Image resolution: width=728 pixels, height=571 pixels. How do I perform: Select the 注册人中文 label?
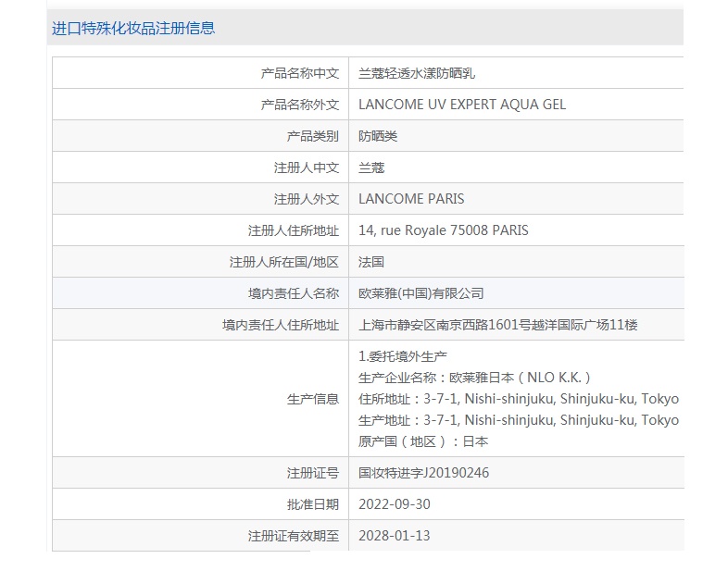[307, 168]
